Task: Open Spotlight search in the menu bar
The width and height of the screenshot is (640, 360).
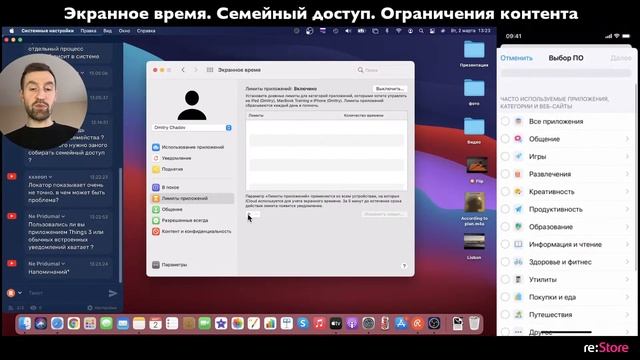Action: (421, 31)
